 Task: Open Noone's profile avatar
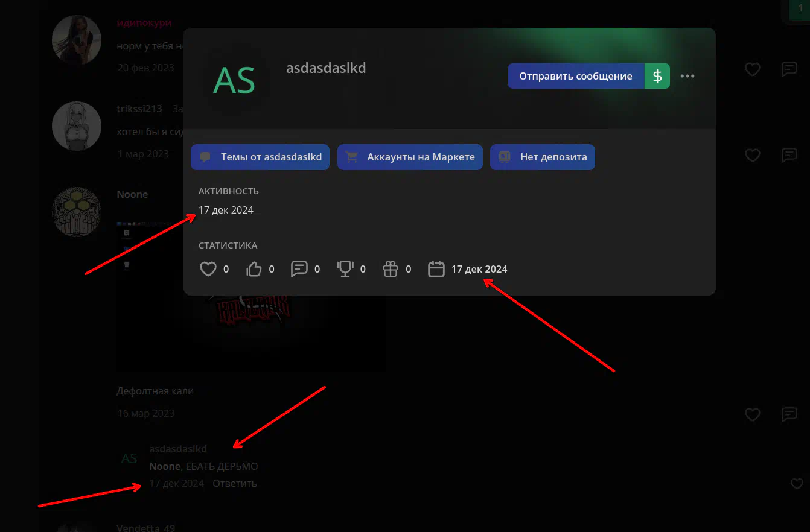click(76, 212)
